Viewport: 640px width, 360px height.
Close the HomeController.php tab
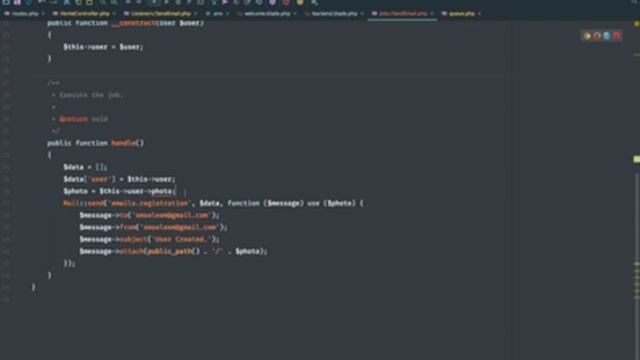point(114,13)
